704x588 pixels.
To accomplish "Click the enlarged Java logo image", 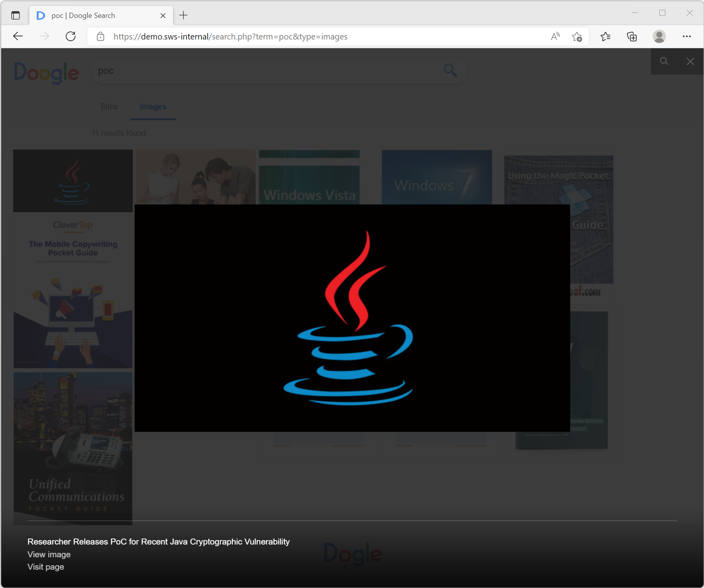I will click(x=352, y=318).
